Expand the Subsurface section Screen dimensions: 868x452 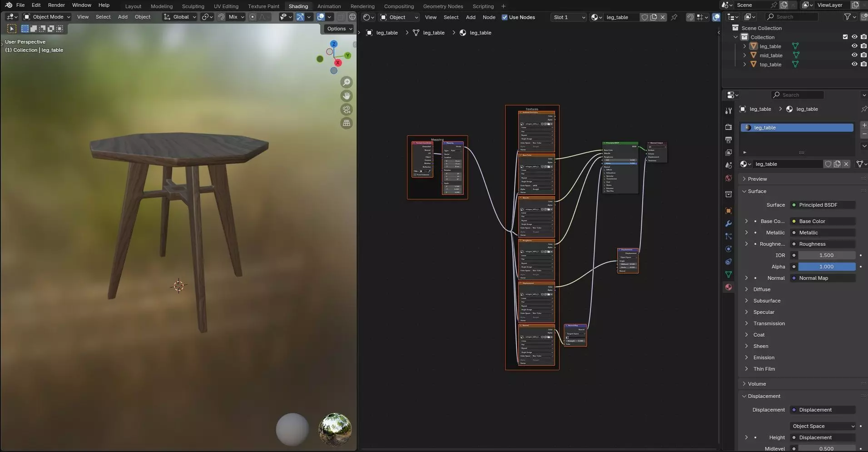click(x=767, y=301)
